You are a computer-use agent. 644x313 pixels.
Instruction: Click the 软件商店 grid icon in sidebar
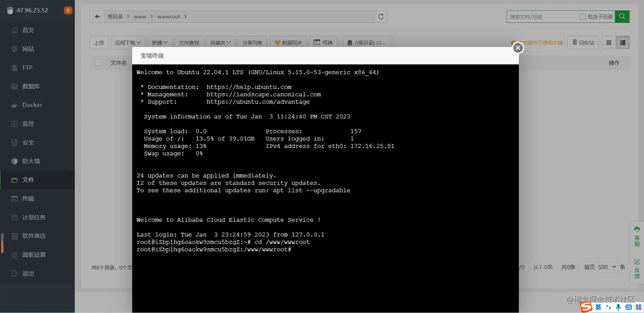tap(14, 236)
